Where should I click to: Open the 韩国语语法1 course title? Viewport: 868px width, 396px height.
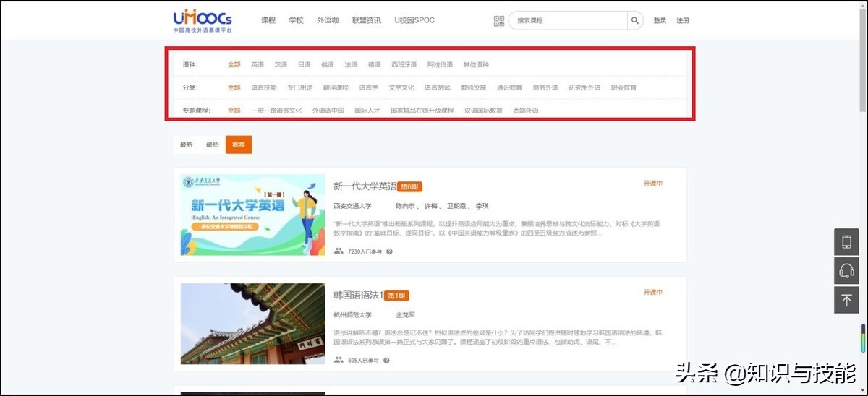[x=359, y=295]
